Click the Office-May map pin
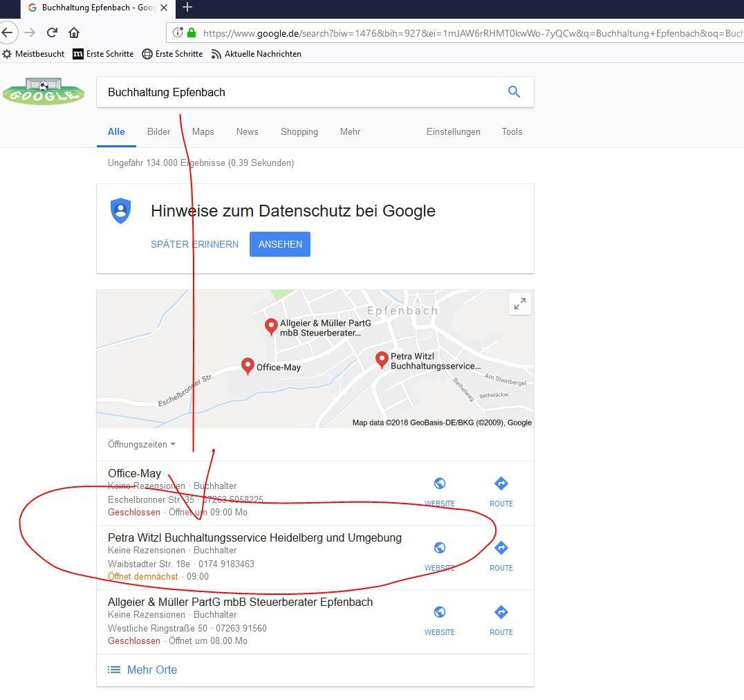744x700 pixels. (x=248, y=366)
